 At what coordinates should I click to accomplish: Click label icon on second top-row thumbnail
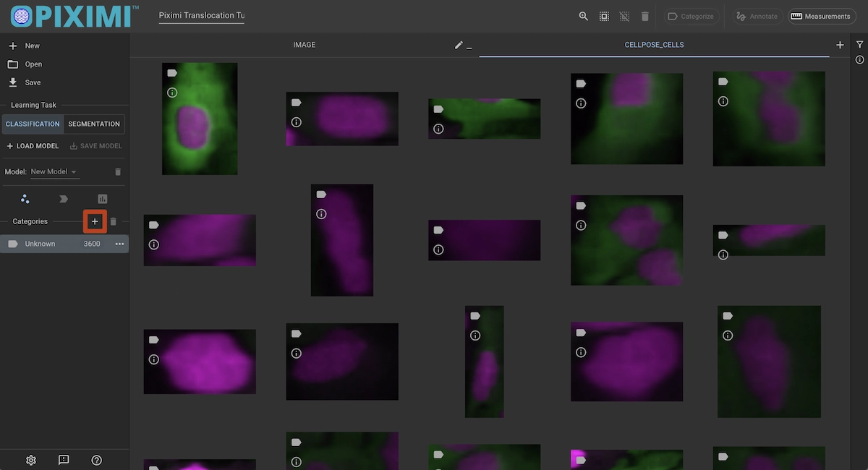(x=297, y=103)
